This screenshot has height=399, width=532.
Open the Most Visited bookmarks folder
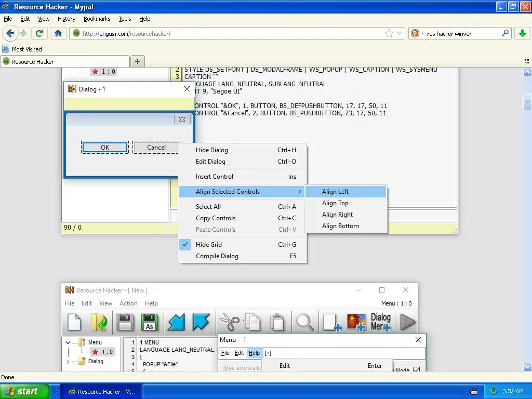point(22,49)
